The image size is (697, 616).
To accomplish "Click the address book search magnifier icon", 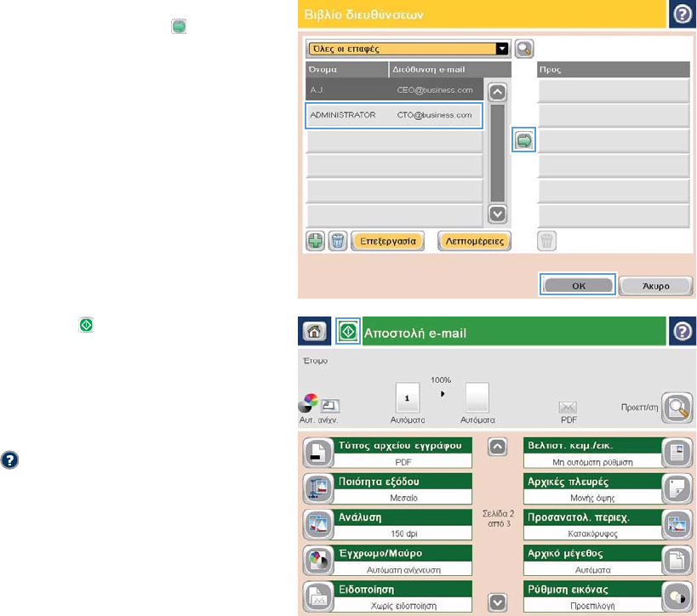I will (x=524, y=48).
